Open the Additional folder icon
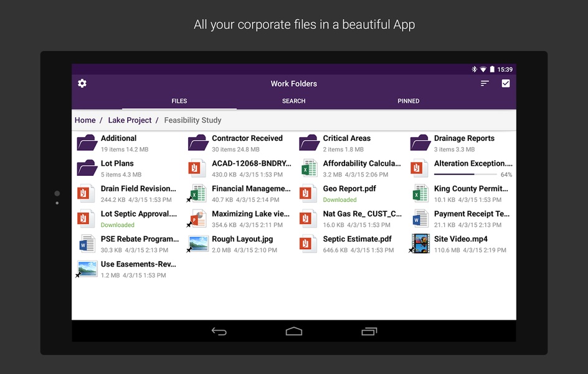 coord(87,143)
